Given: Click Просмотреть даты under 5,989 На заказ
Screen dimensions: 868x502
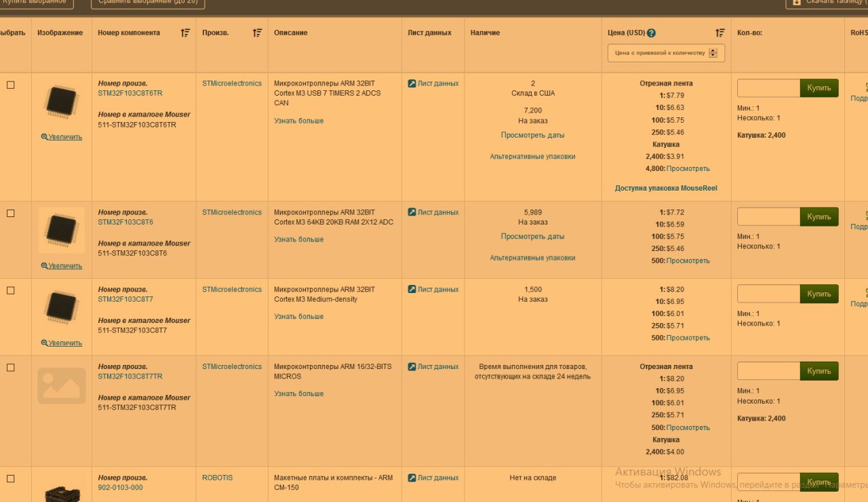Looking at the screenshot, I should pos(532,237).
